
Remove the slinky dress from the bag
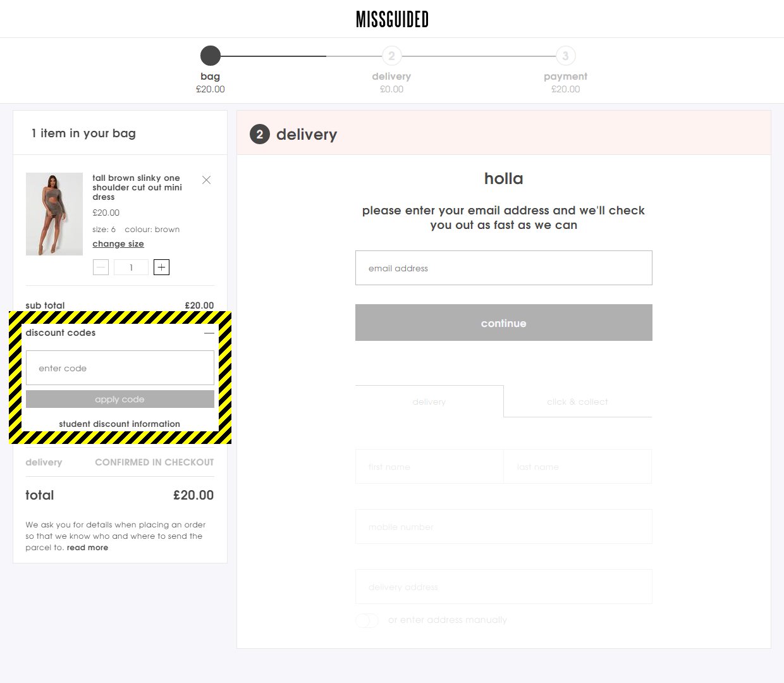pyautogui.click(x=206, y=180)
